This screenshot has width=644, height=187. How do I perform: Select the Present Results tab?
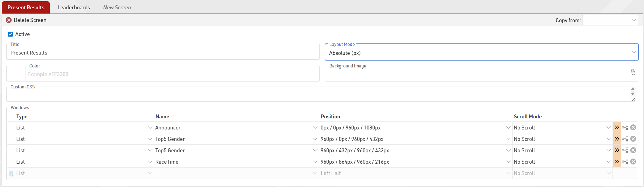coord(26,7)
